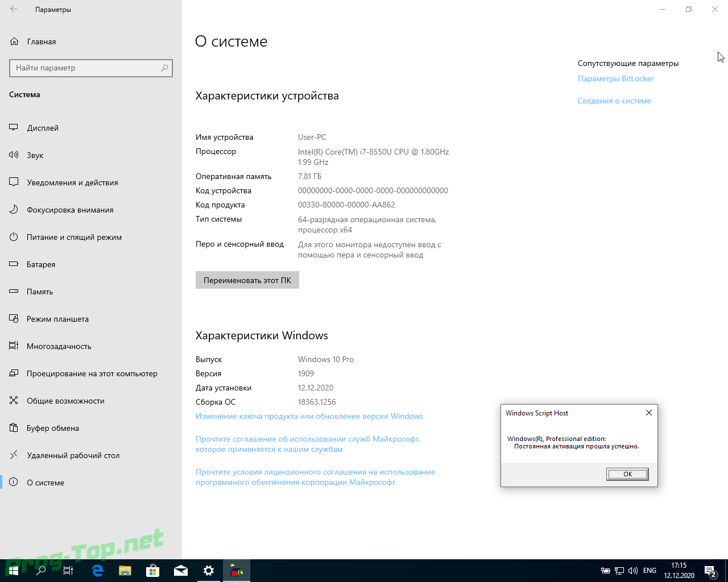
Task: Open Батарея settings
Action: pos(91,264)
